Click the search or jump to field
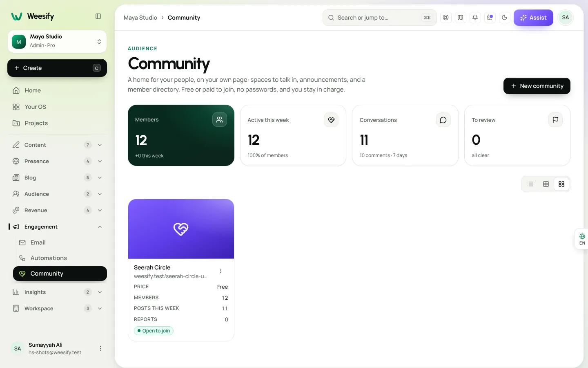588x368 pixels. click(380, 18)
